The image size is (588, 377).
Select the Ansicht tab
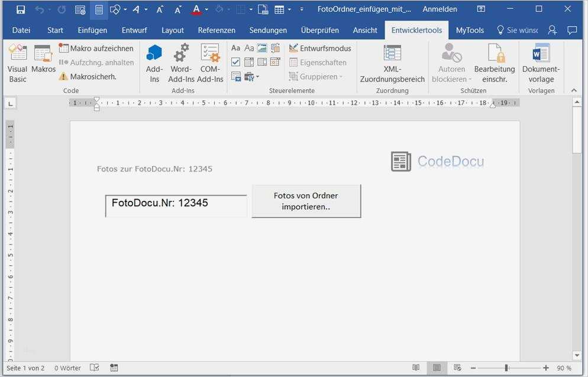coord(365,30)
